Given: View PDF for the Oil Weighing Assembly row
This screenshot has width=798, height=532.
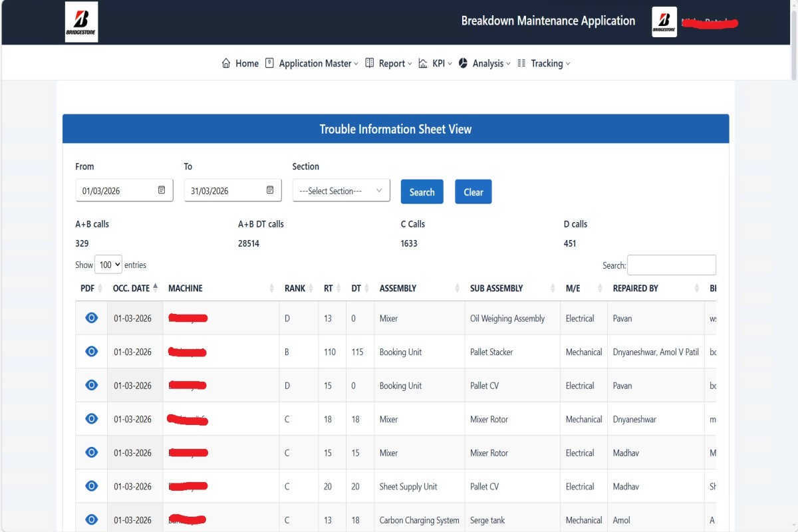Looking at the screenshot, I should tap(92, 318).
